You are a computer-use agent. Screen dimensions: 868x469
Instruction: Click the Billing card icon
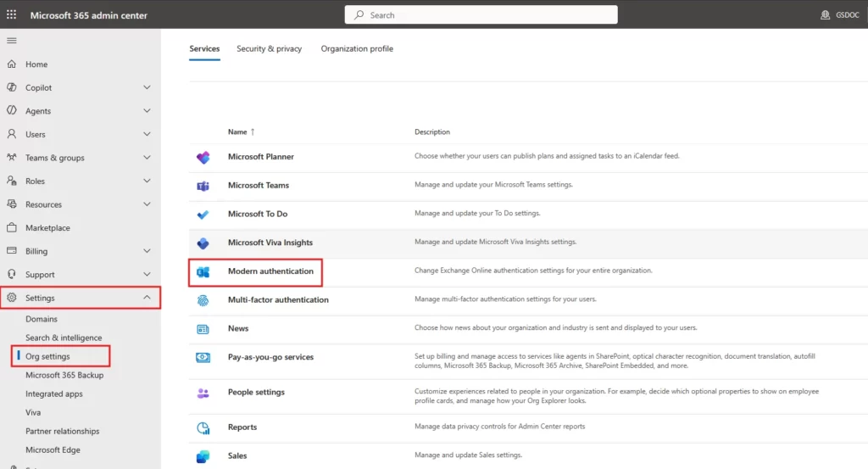click(12, 251)
